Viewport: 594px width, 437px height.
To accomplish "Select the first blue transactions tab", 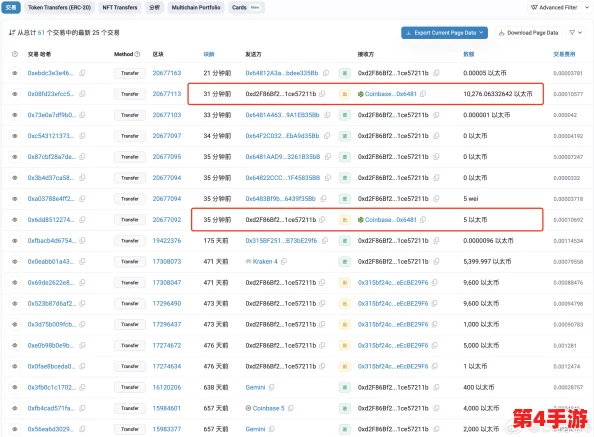I will pyautogui.click(x=11, y=8).
